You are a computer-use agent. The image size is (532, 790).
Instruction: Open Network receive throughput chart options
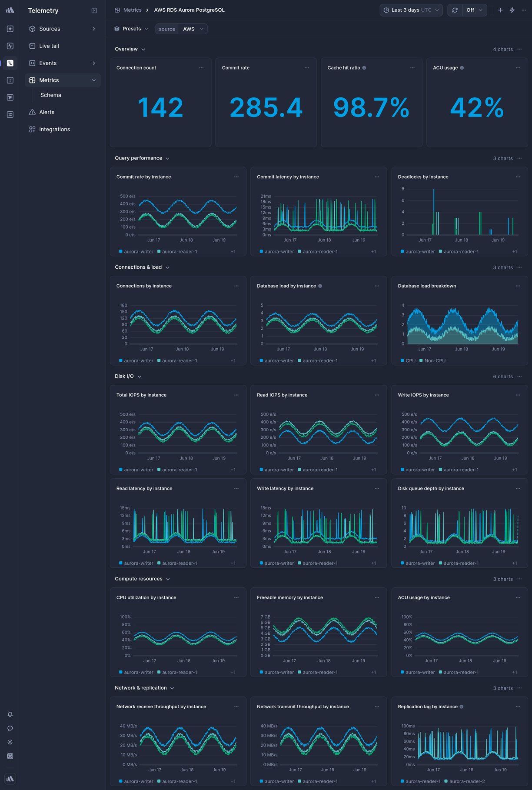[x=236, y=707]
